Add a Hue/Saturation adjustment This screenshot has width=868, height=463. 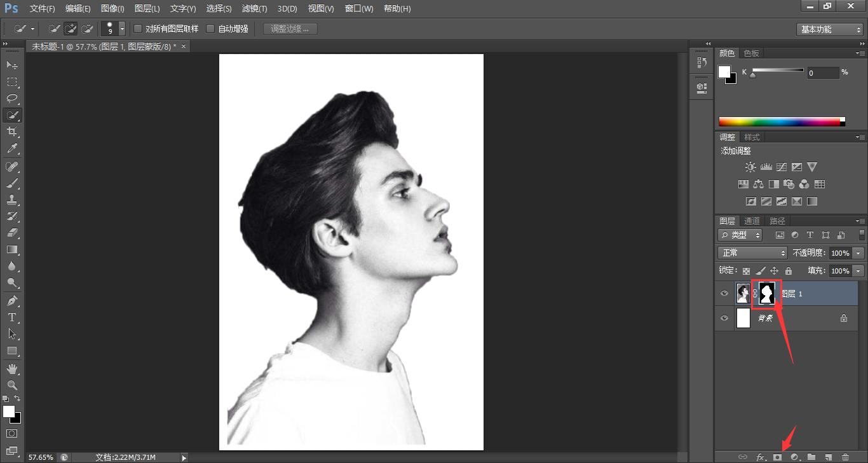[x=743, y=184]
